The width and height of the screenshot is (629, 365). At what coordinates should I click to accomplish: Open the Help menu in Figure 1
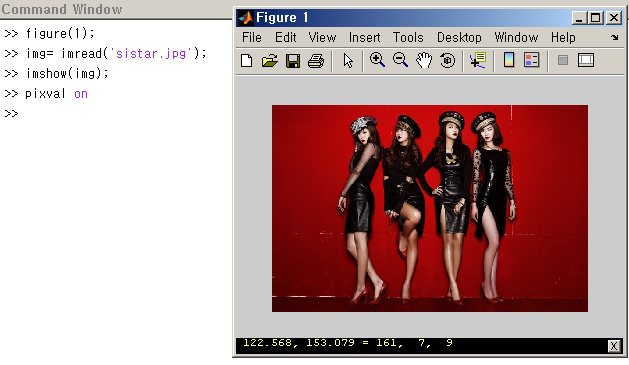(x=563, y=37)
